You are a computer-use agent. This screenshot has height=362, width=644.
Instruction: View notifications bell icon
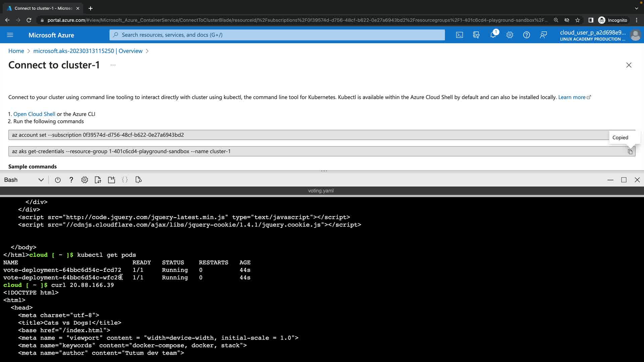tap(493, 35)
